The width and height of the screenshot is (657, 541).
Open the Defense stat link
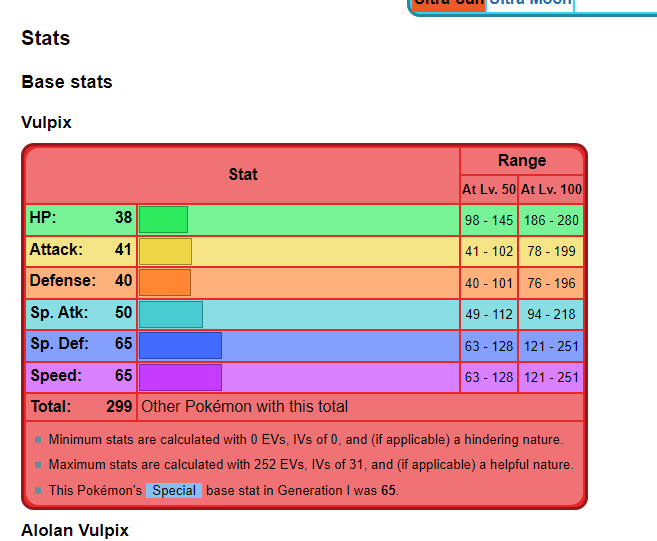pyautogui.click(x=62, y=280)
